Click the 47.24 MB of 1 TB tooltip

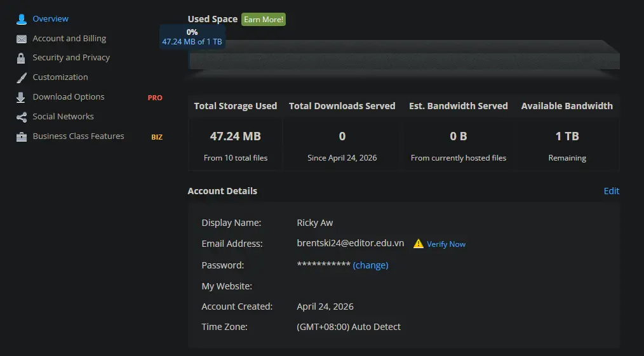tap(192, 37)
